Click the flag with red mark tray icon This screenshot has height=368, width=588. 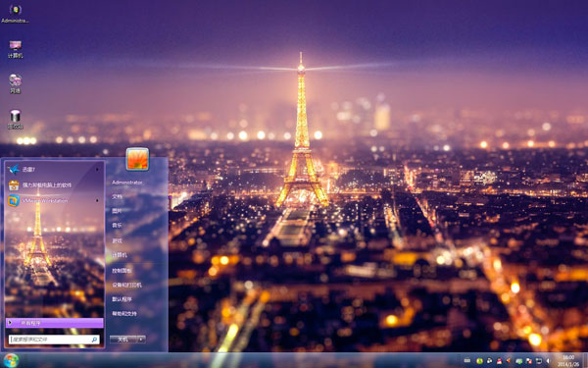point(529,361)
